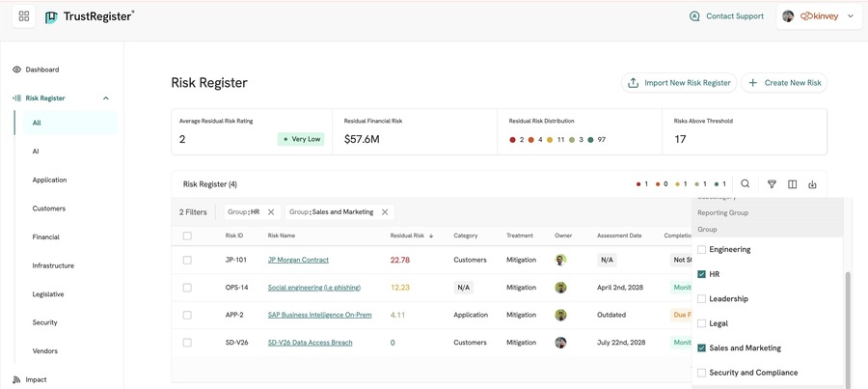The width and height of the screenshot is (868, 389).
Task: Select the Application risk category
Action: pyautogui.click(x=49, y=181)
